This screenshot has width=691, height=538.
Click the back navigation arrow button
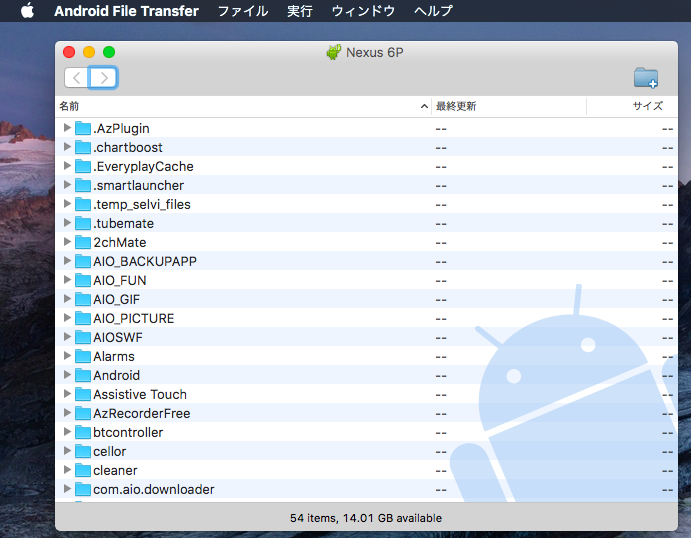click(76, 78)
